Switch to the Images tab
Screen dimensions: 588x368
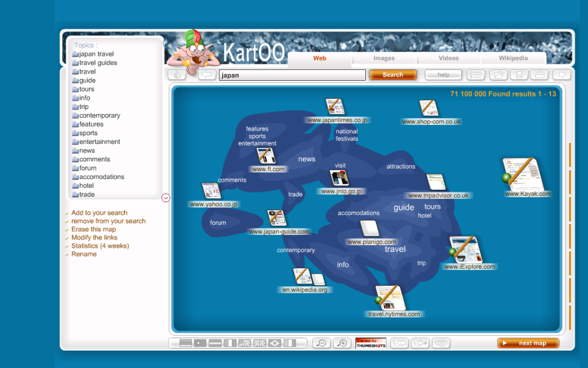[384, 58]
